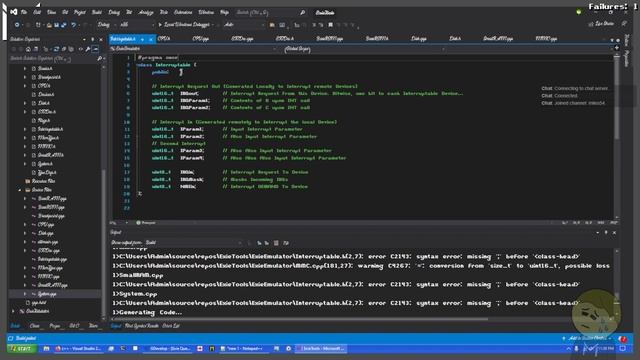
Task: Click the editor vertical scrollbar
Action: (x=616, y=137)
